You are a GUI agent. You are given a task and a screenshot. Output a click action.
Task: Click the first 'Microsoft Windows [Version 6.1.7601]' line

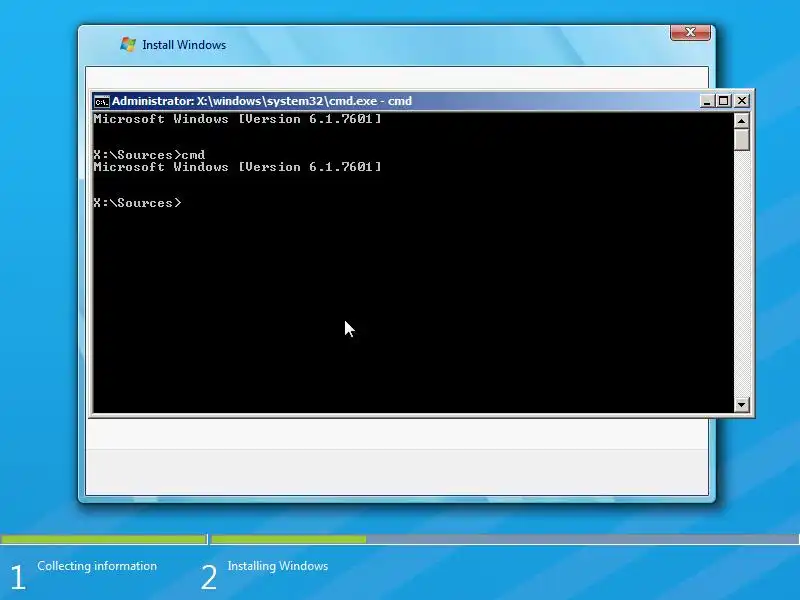click(x=238, y=119)
